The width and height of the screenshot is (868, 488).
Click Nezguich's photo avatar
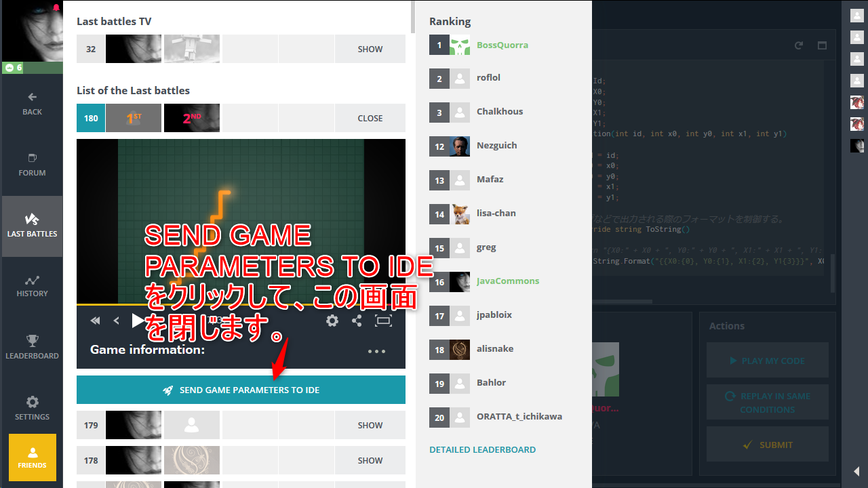point(460,145)
